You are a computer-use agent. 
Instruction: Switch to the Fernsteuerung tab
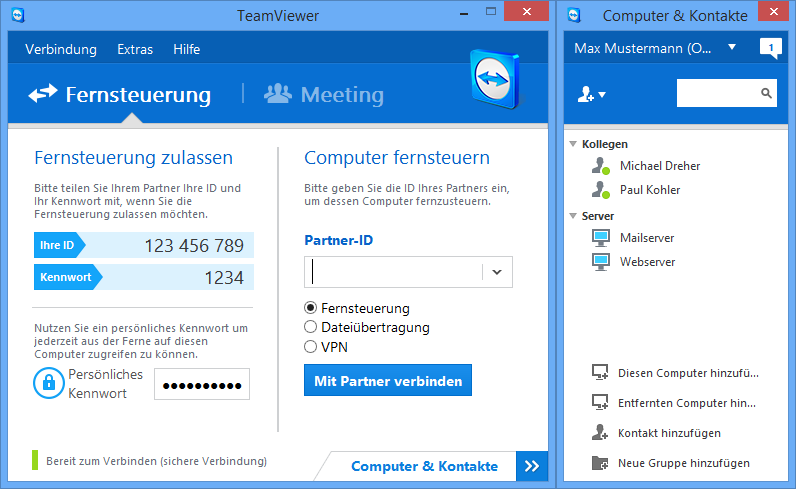(x=120, y=94)
